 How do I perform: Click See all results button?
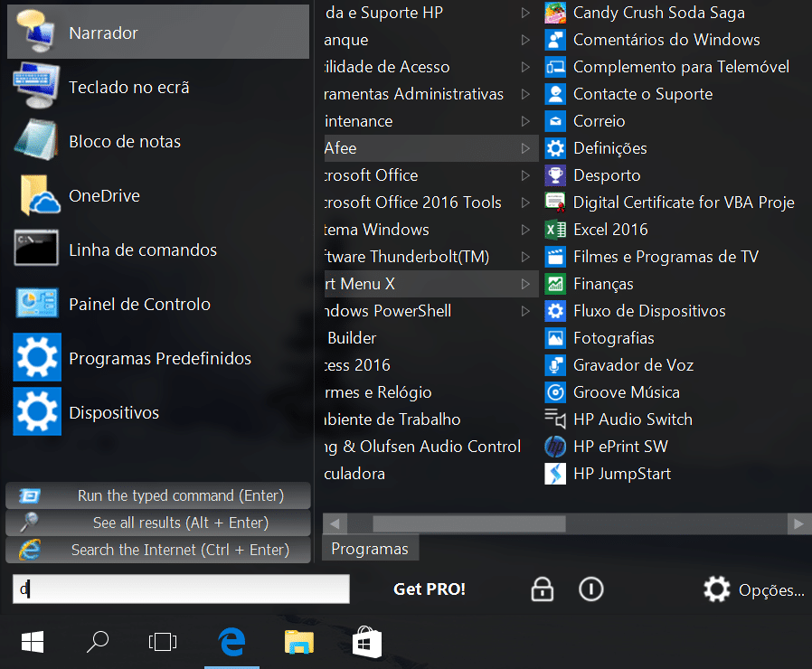point(158,523)
